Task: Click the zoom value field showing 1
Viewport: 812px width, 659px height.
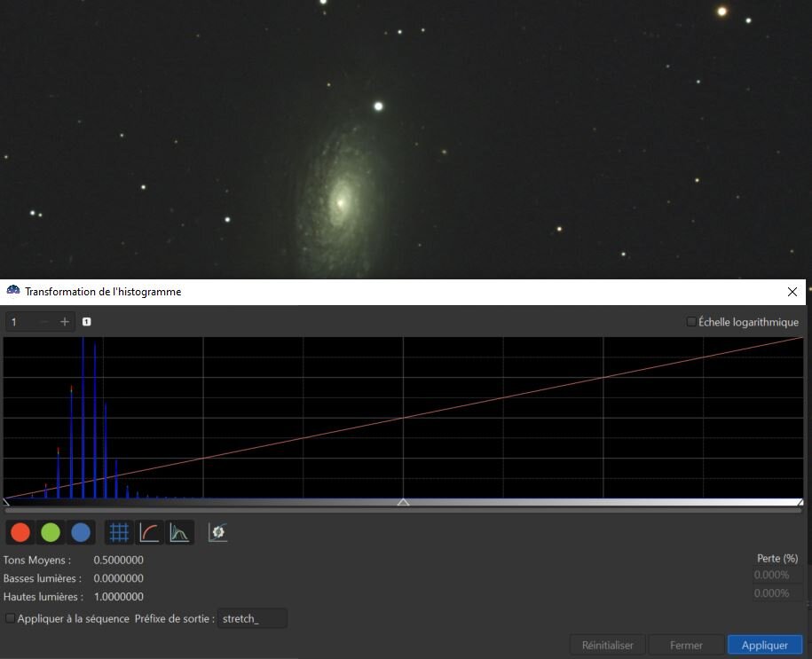Action: tap(20, 322)
